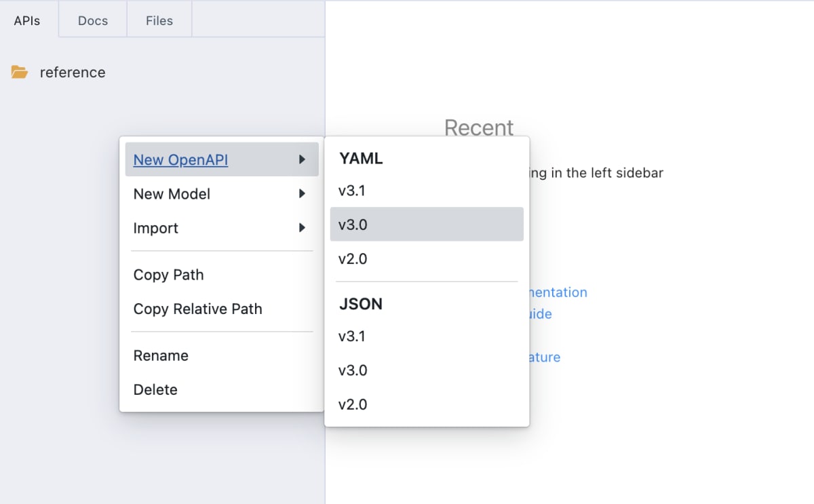Image resolution: width=814 pixels, height=504 pixels.
Task: Select v3.1 under the JSON heading
Action: pos(352,336)
